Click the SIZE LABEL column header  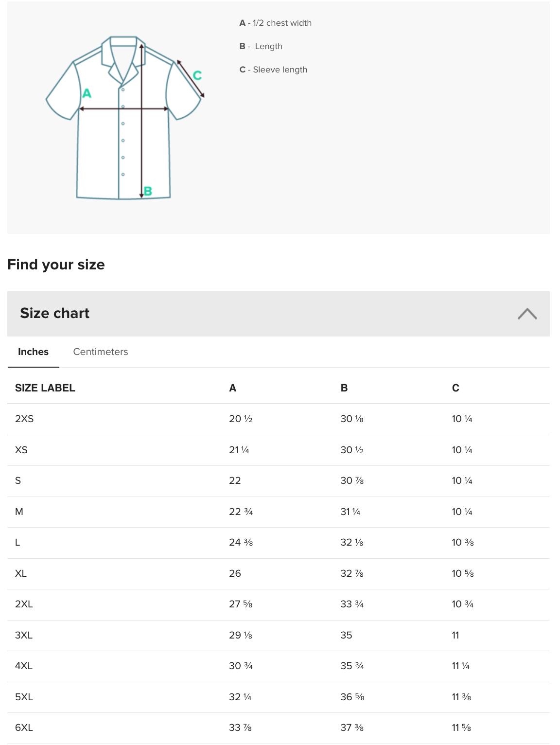(45, 388)
